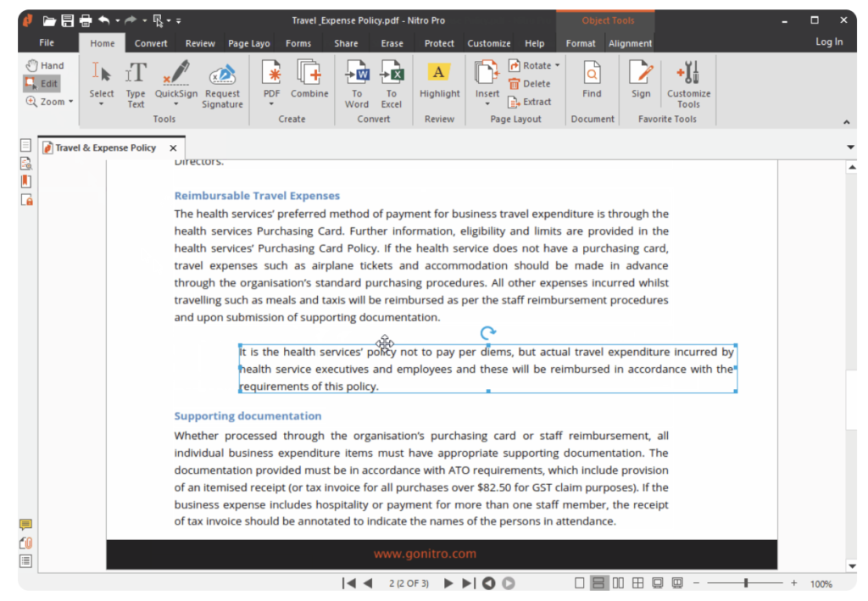
Task: Open the Forms tab
Action: [298, 43]
